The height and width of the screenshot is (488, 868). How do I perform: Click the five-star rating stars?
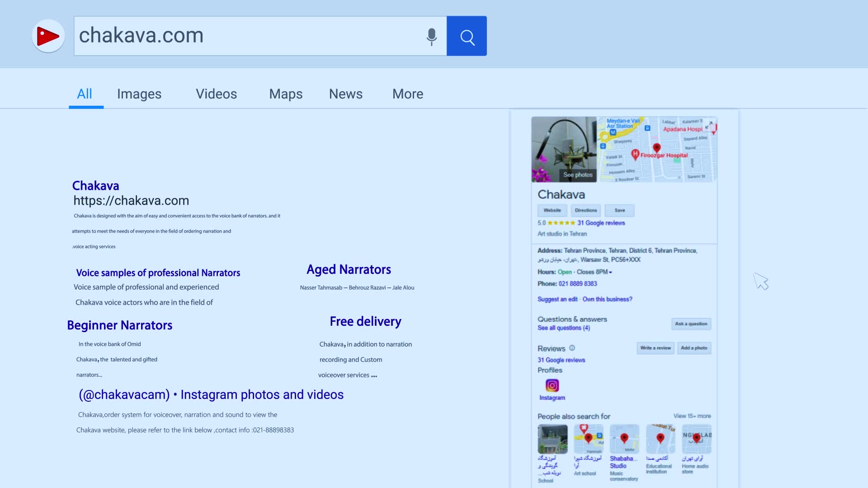(561, 223)
